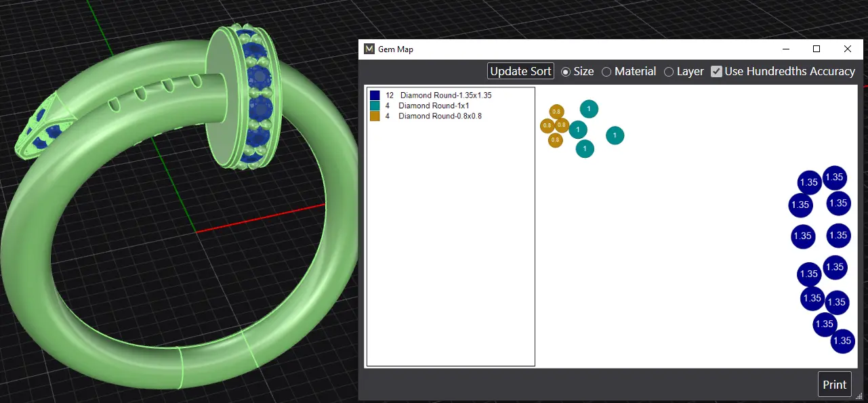Close the Gem Map window
The height and width of the screenshot is (403, 868).
click(x=848, y=49)
